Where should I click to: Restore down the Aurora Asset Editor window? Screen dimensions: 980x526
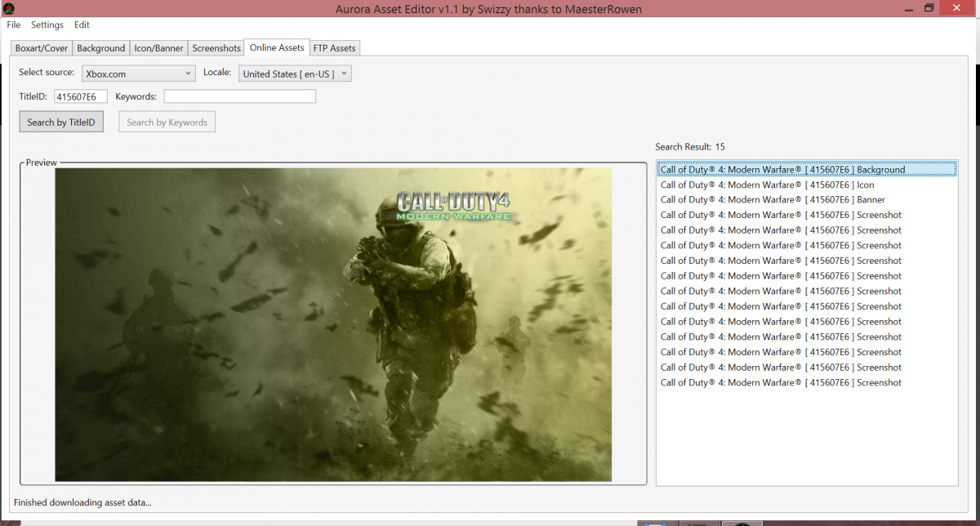(x=929, y=8)
